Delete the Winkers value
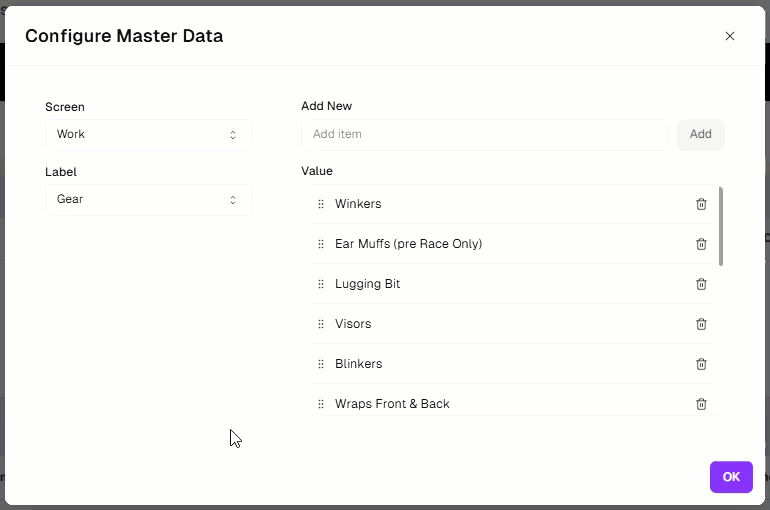The image size is (770, 510). coord(701,204)
